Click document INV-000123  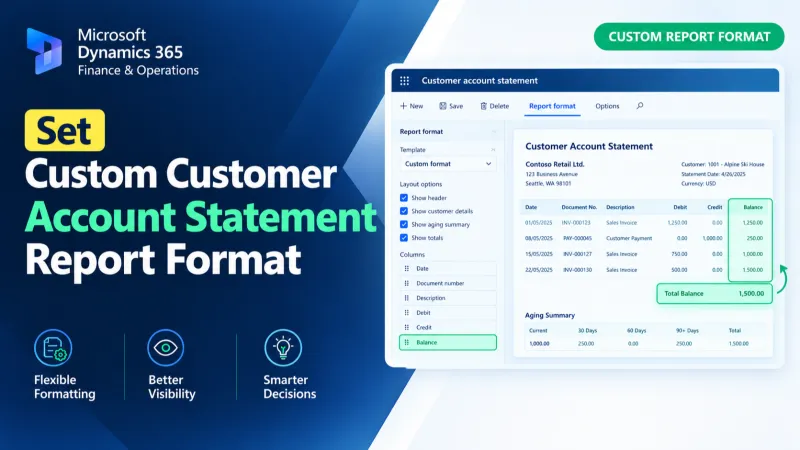click(x=576, y=223)
